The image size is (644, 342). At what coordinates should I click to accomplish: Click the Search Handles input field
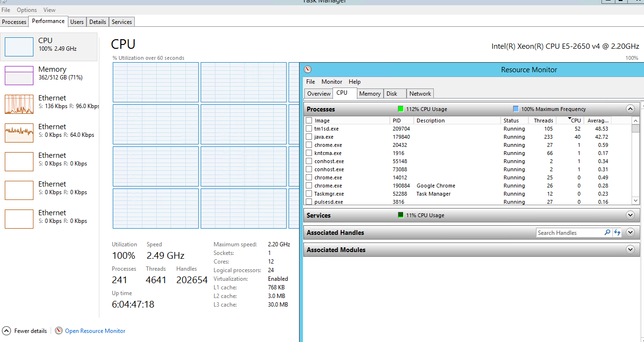(569, 232)
